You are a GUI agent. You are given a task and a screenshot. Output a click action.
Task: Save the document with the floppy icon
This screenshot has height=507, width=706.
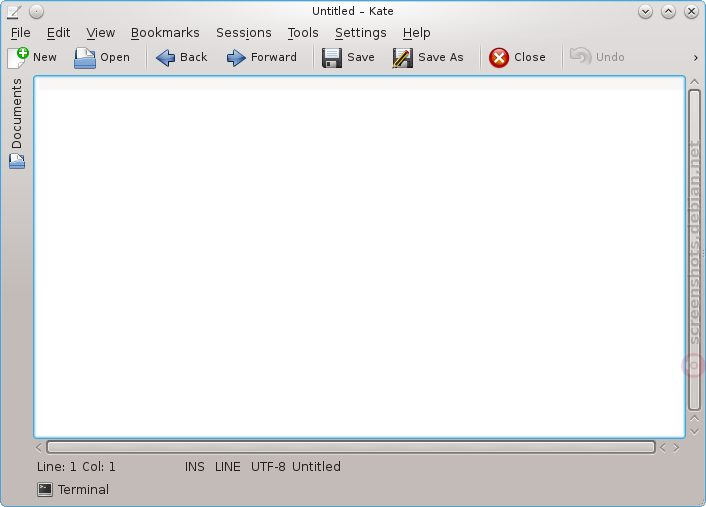tap(332, 58)
